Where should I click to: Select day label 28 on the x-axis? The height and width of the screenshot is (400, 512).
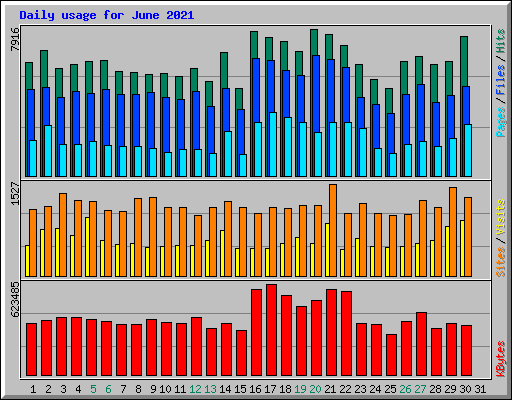[435, 389]
